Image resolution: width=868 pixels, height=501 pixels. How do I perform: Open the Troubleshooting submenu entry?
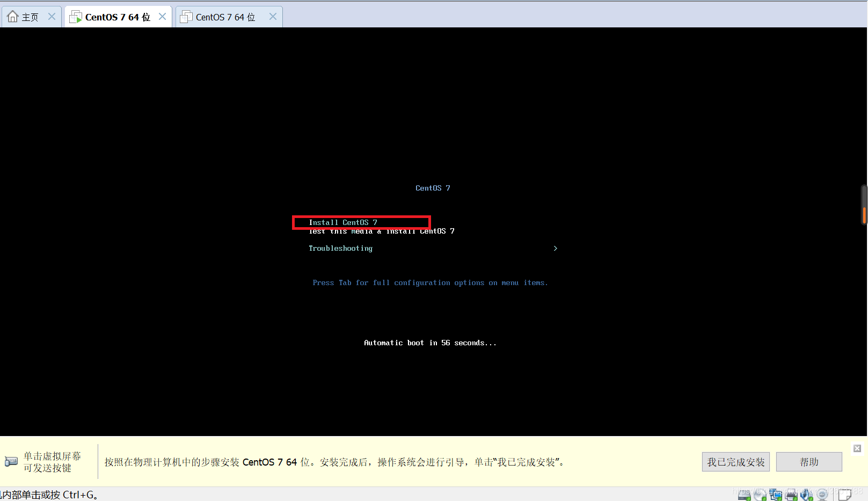click(340, 249)
